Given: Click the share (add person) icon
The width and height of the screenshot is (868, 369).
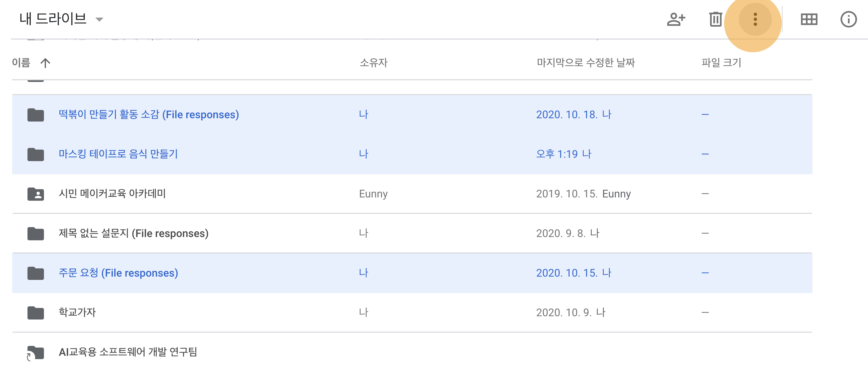Looking at the screenshot, I should 676,19.
